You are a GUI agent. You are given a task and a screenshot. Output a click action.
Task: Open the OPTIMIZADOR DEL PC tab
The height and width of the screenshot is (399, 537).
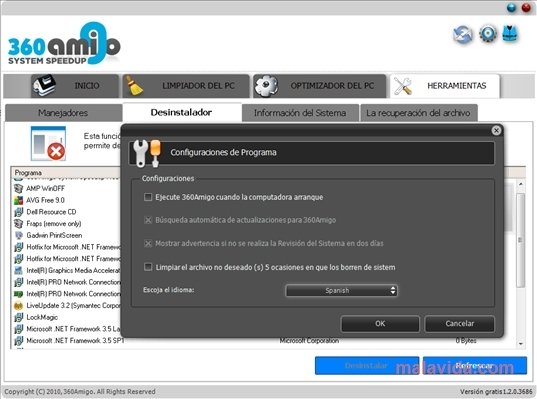[320, 86]
